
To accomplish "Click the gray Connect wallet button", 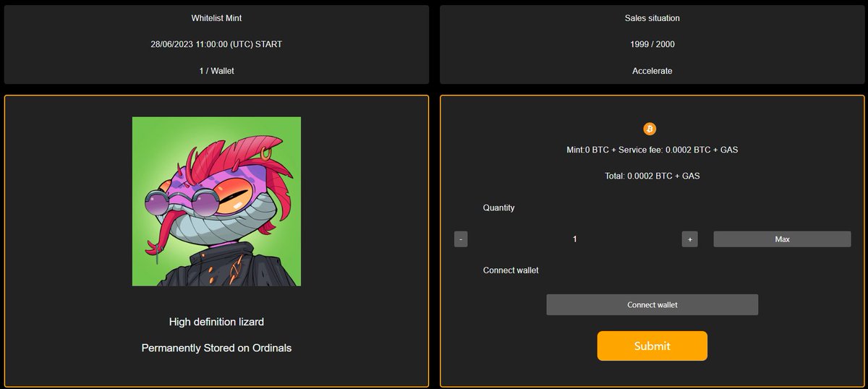I will pyautogui.click(x=652, y=304).
